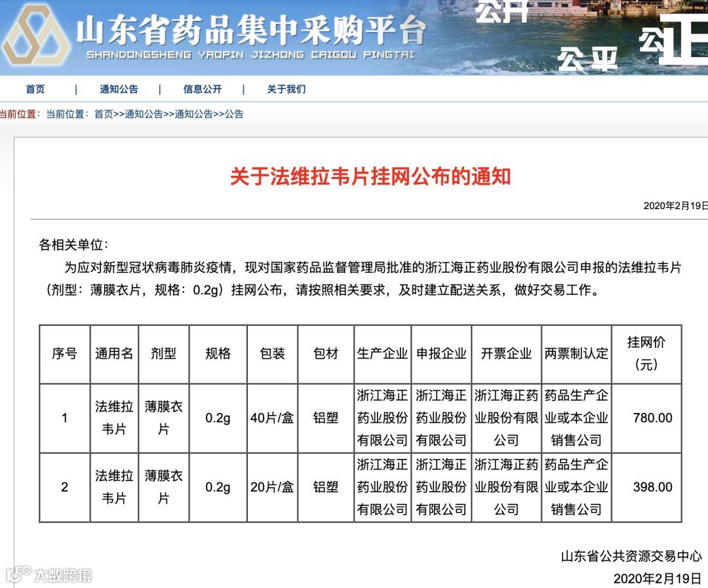
Task: Select the 通用名 column header
Action: [x=114, y=353]
